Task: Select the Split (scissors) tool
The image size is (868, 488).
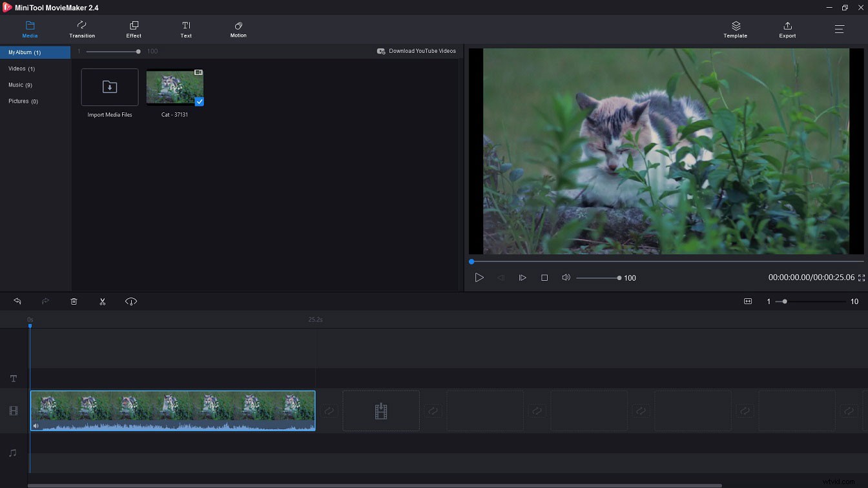Action: pyautogui.click(x=102, y=301)
